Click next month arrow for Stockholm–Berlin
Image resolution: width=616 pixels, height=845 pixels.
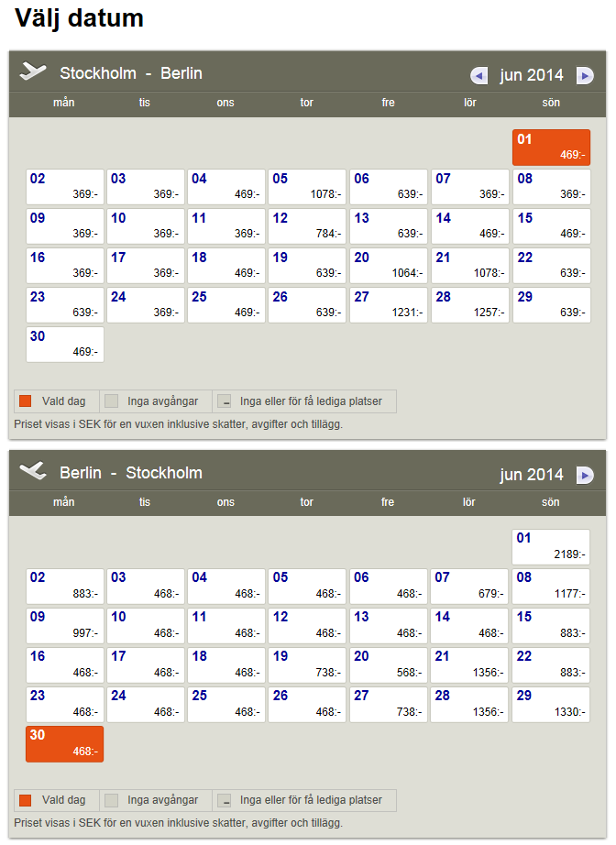tap(585, 75)
